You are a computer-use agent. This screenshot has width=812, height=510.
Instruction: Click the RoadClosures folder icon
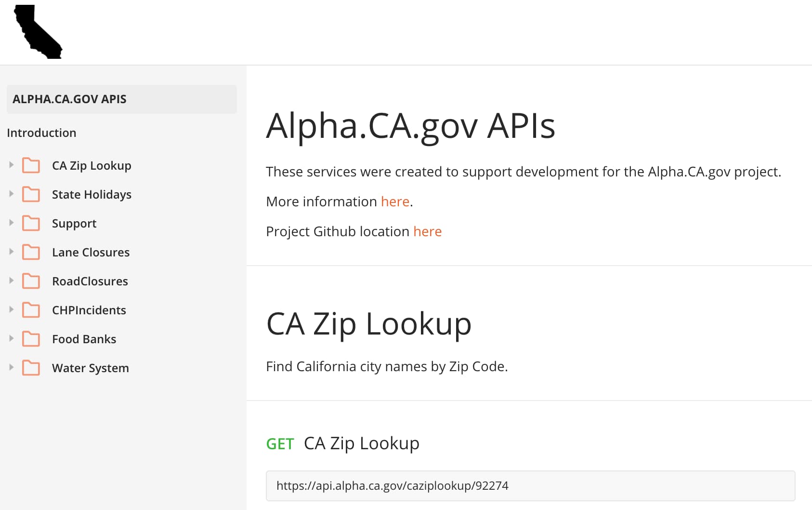click(x=31, y=281)
